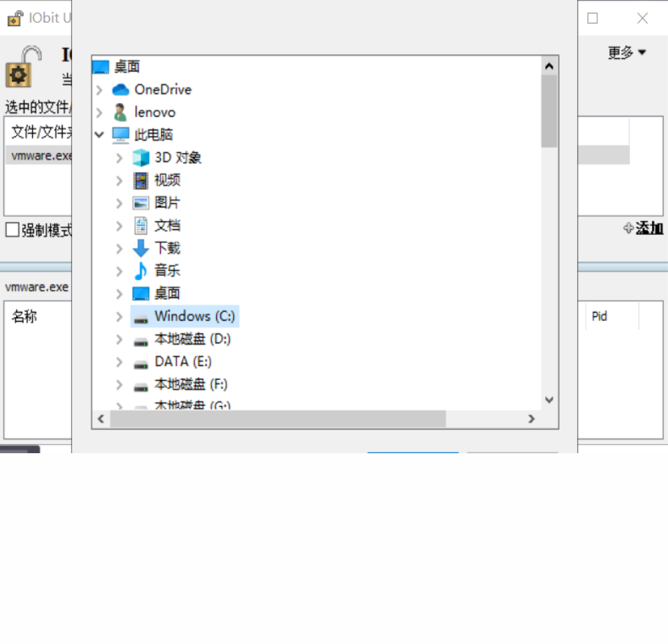Expand the 下载 folder node
The image size is (668, 644).
[119, 249]
